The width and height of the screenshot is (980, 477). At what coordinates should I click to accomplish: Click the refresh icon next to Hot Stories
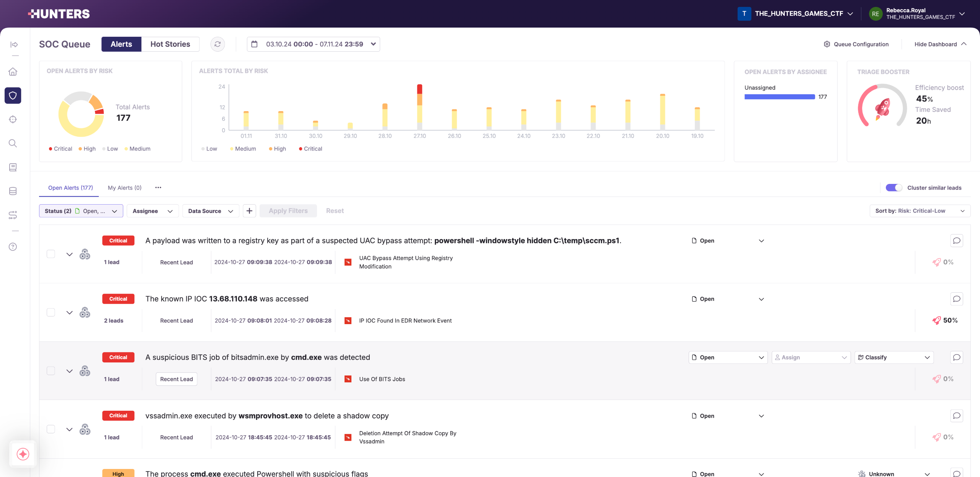click(x=217, y=44)
